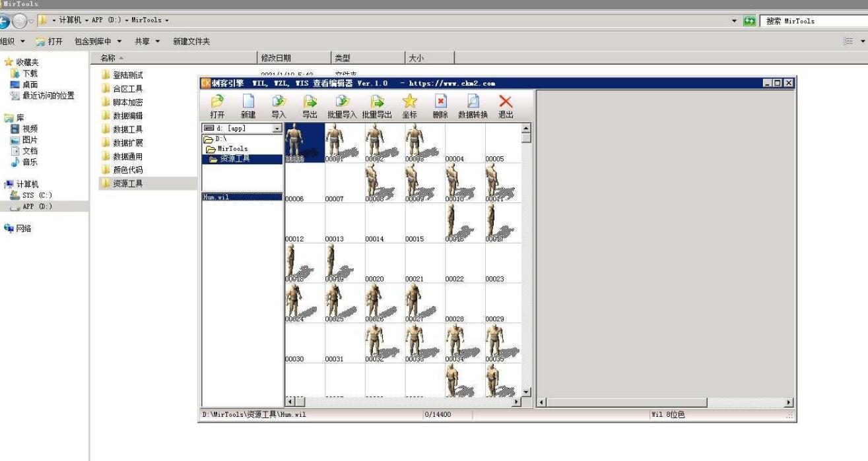This screenshot has height=461, width=868.
Task: Click the 数据转换 data convert icon
Action: [473, 102]
